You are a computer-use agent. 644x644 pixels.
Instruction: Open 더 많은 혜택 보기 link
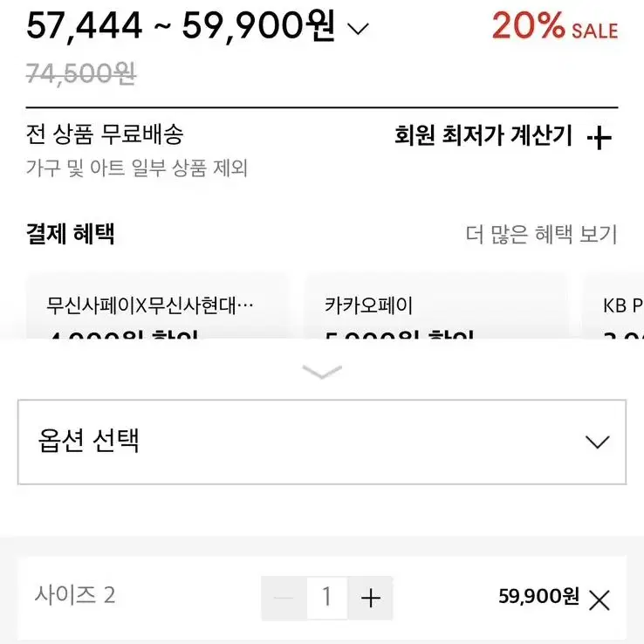(x=541, y=234)
